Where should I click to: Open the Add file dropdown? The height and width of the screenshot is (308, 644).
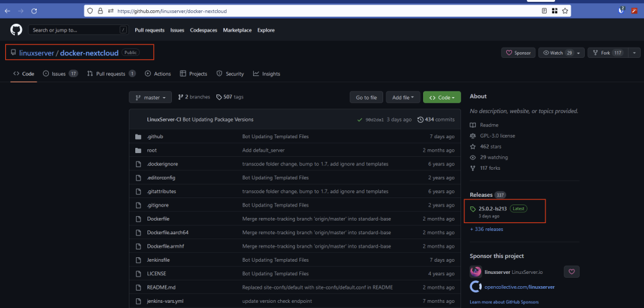(x=403, y=98)
